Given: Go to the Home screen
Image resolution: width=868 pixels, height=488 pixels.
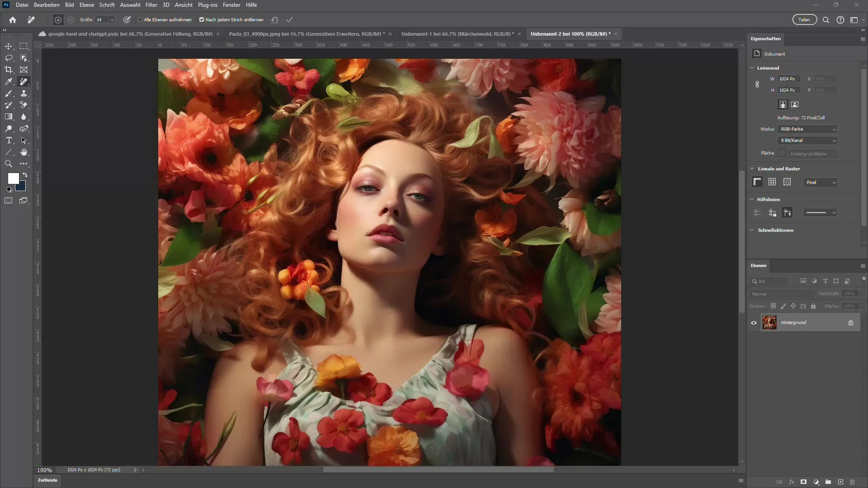Looking at the screenshot, I should (x=13, y=20).
